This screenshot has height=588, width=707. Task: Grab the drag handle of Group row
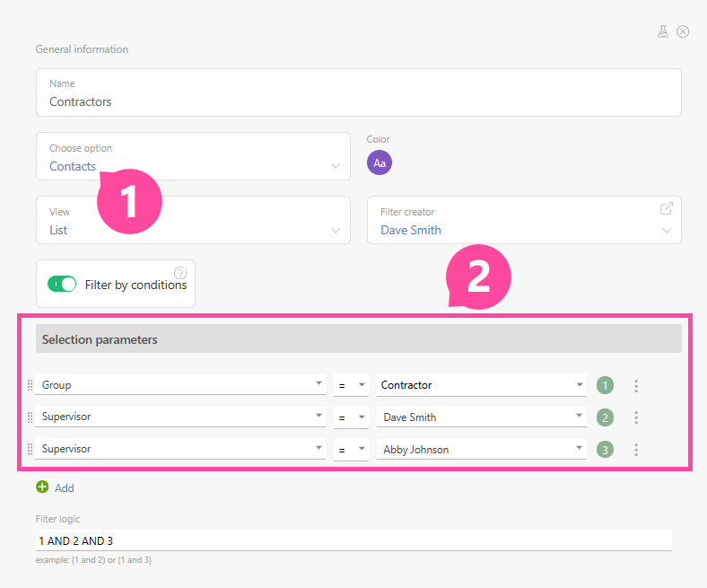30,386
